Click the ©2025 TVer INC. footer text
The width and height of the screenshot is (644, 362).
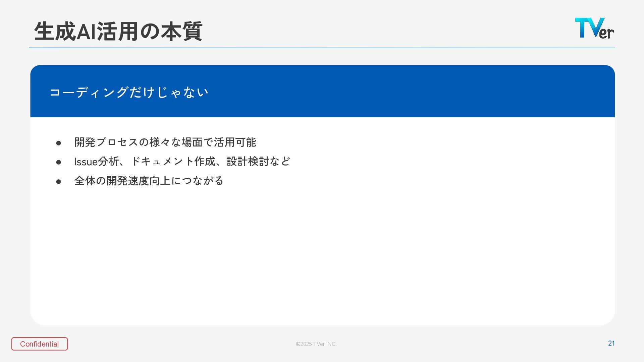316,344
